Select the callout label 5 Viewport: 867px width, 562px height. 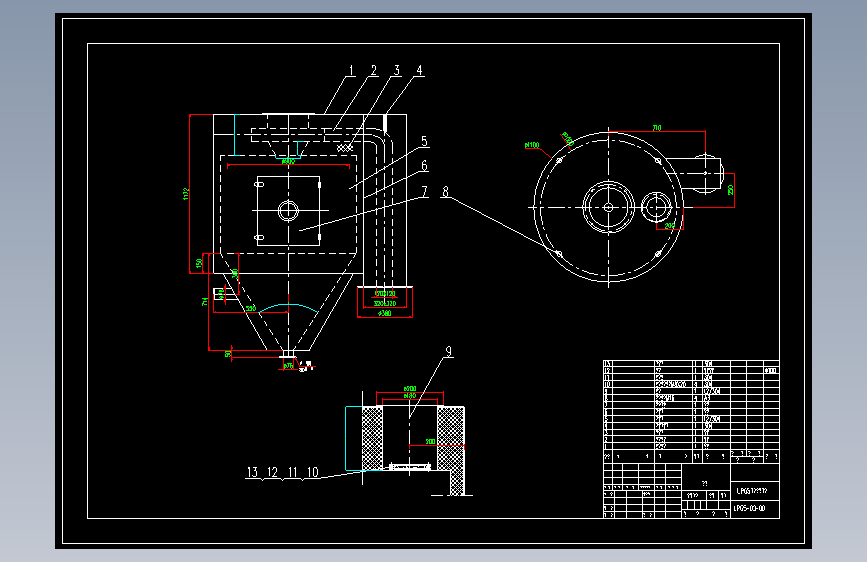pos(425,141)
